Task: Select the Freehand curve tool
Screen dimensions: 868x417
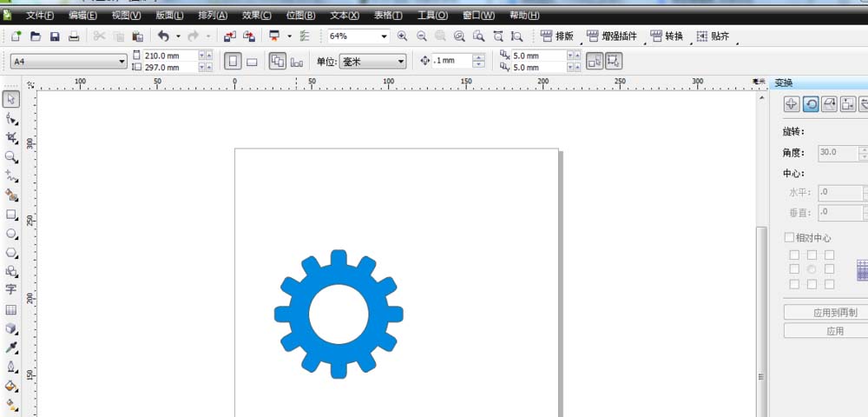Action: [x=11, y=176]
